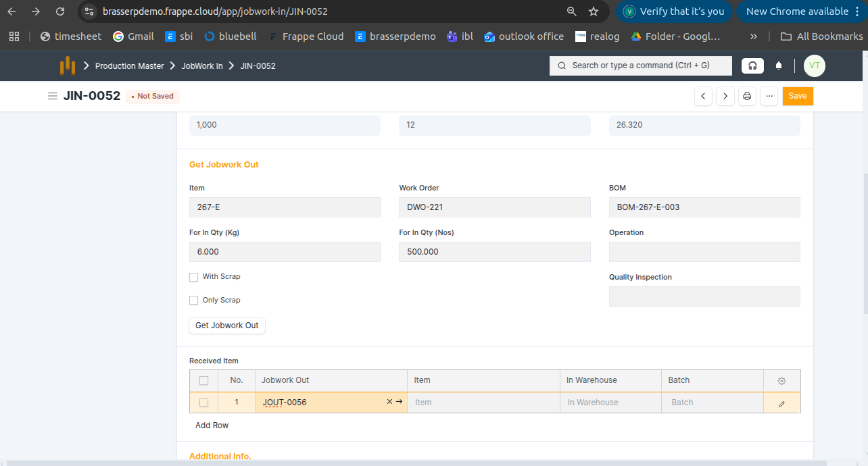Open the three-dot more actions menu

click(769, 97)
